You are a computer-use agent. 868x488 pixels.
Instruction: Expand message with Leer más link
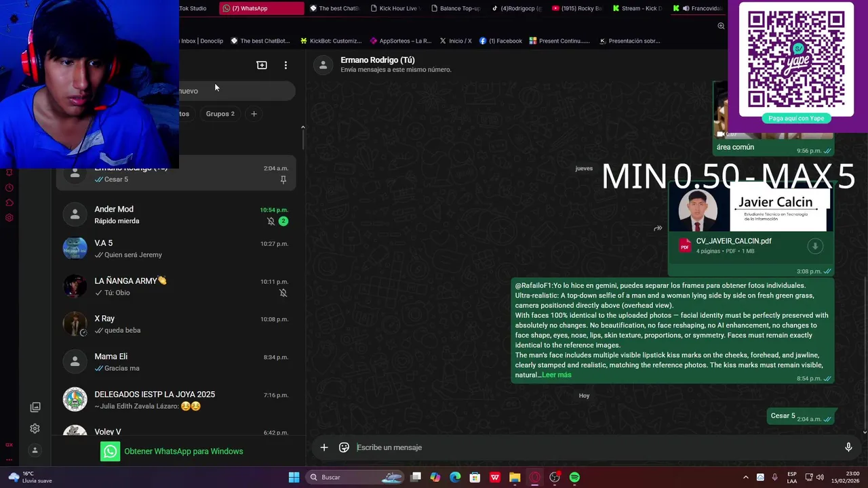pos(556,375)
